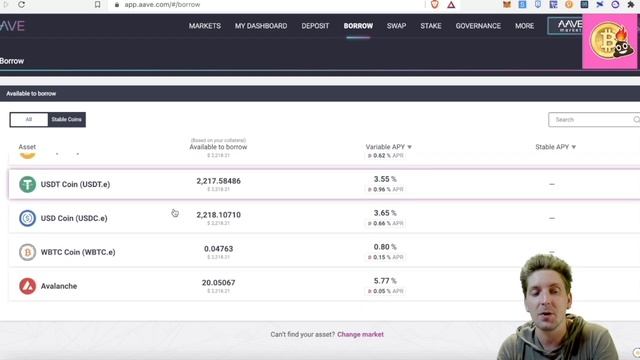
Task: Open GOVERNANCE section
Action: [478, 26]
